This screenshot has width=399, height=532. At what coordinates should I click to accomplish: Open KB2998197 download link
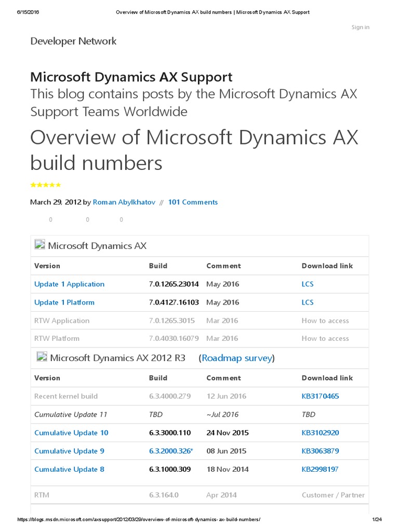click(x=320, y=469)
